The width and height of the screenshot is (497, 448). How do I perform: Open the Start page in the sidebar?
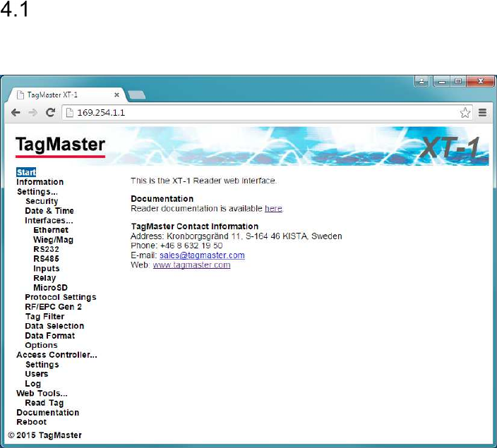[x=26, y=172]
